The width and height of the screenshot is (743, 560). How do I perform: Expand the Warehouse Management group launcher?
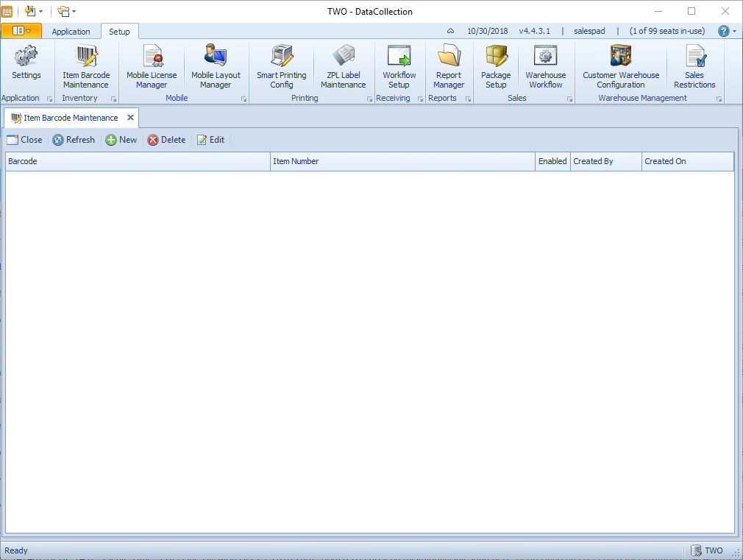click(x=719, y=99)
